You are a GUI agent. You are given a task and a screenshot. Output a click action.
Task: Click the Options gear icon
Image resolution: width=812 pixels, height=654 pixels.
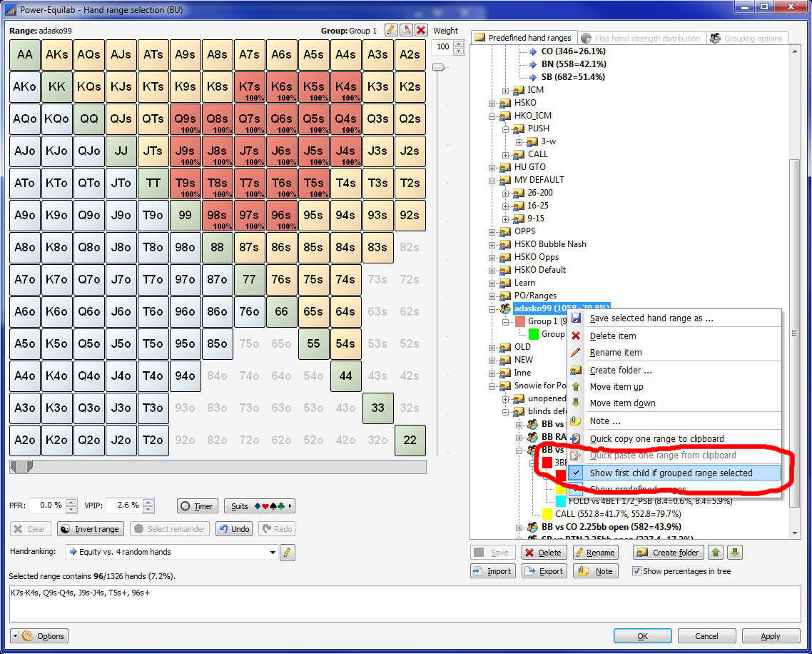tap(27, 636)
